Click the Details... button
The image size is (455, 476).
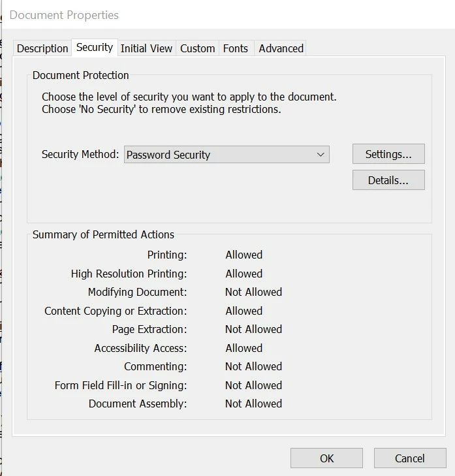point(388,180)
